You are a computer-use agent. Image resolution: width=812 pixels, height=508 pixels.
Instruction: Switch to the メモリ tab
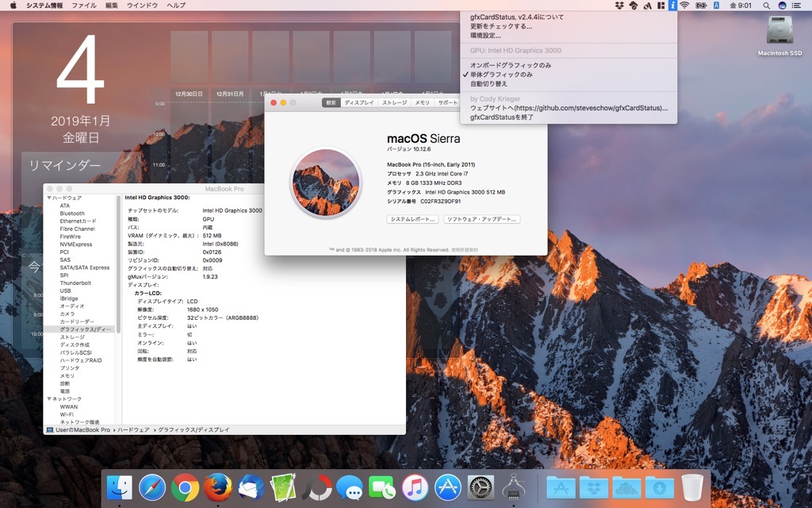pos(422,102)
